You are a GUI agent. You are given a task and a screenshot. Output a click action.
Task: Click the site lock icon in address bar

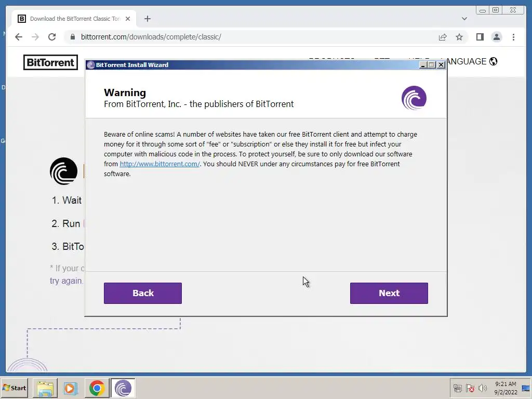coord(72,37)
